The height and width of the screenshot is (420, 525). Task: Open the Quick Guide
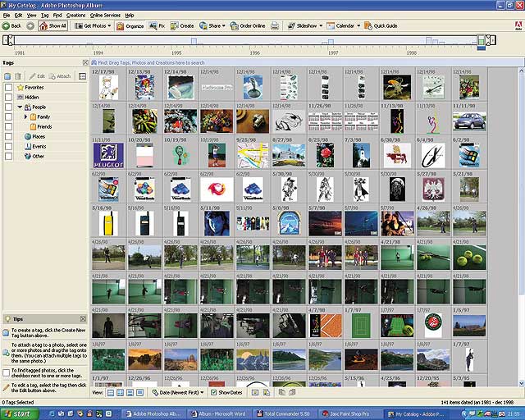pos(381,25)
